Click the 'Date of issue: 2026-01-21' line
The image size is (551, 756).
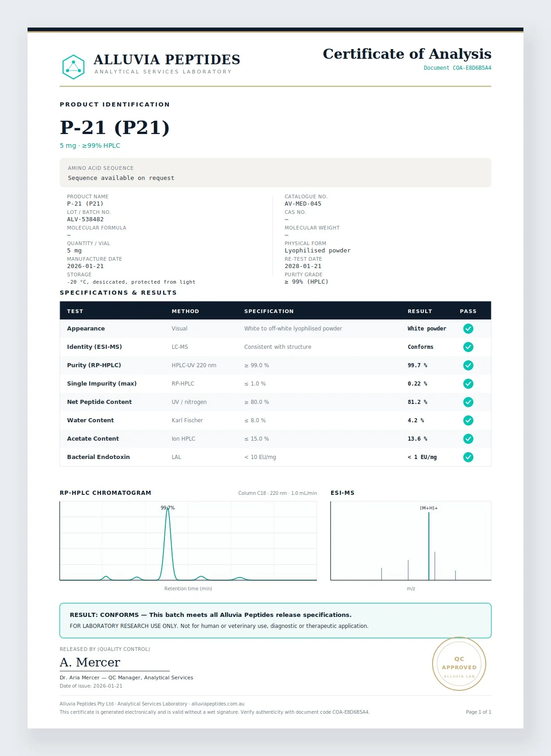pyautogui.click(x=91, y=686)
